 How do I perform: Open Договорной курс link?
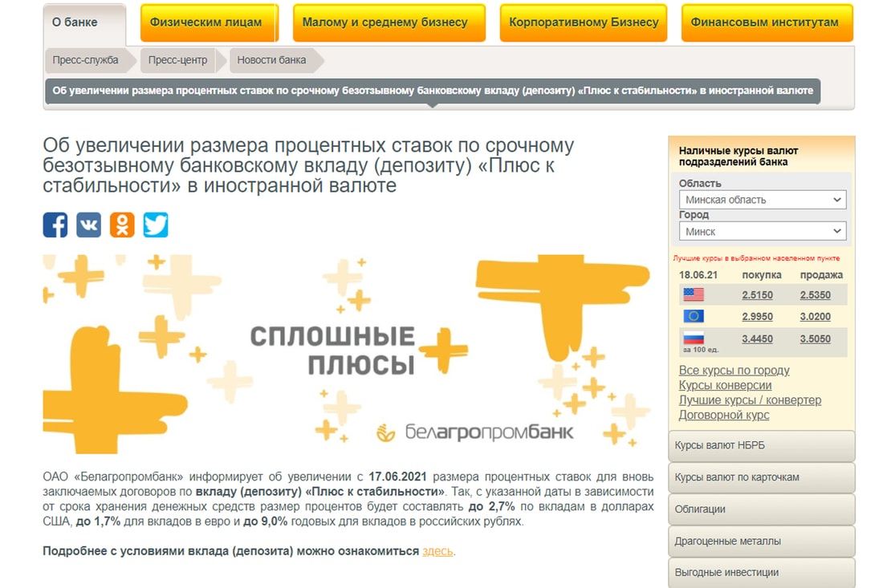click(723, 415)
